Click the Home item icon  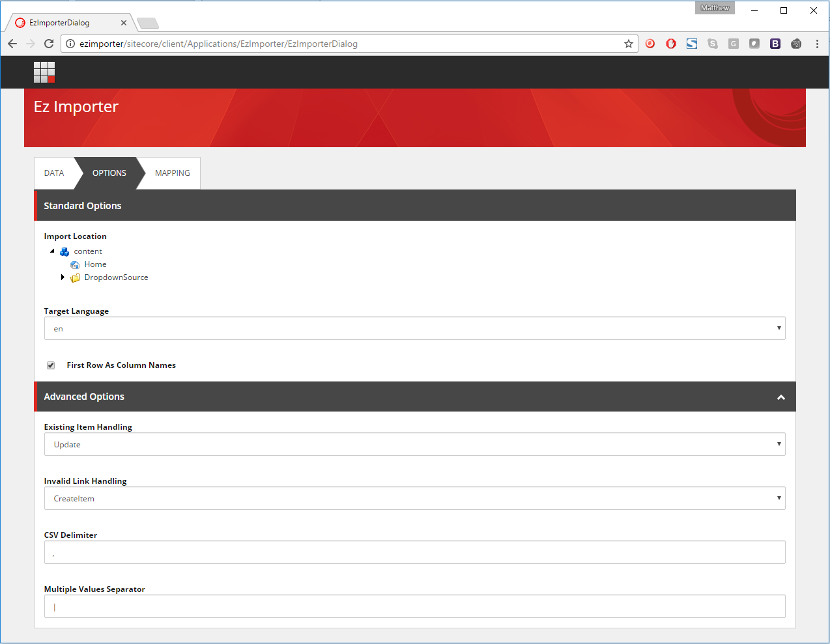tap(75, 265)
